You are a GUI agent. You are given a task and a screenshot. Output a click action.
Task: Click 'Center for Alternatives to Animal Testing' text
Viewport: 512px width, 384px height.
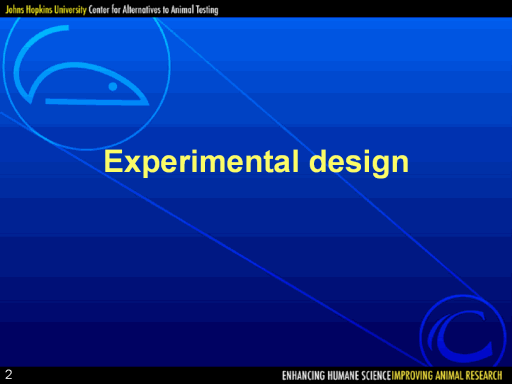(153, 9)
